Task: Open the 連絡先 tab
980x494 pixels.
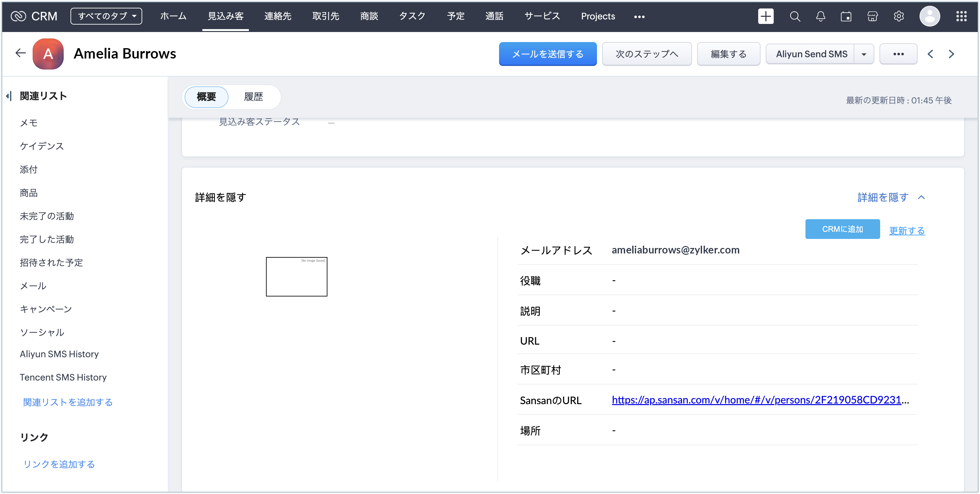Action: point(278,16)
